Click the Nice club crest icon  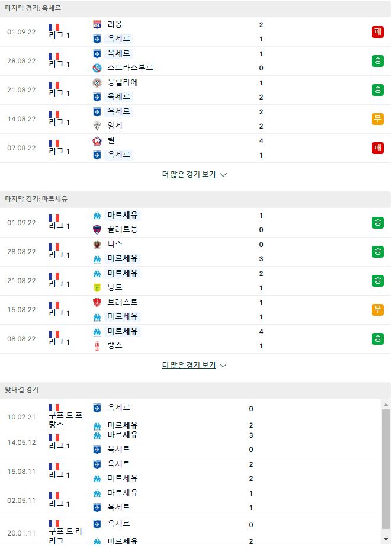(x=97, y=244)
